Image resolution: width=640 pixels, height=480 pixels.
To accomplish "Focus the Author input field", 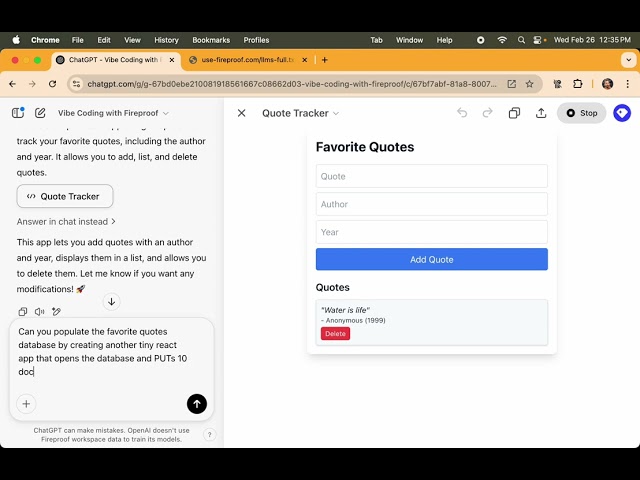I will coord(432,204).
